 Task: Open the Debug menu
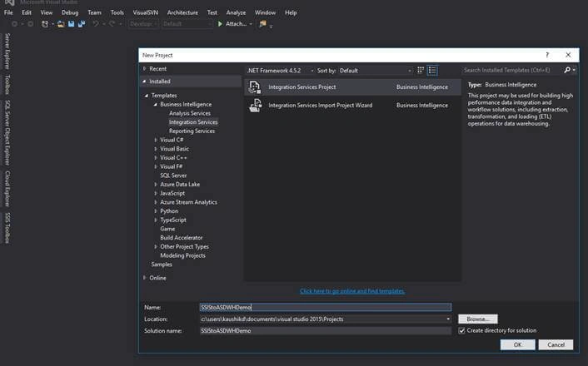[70, 12]
